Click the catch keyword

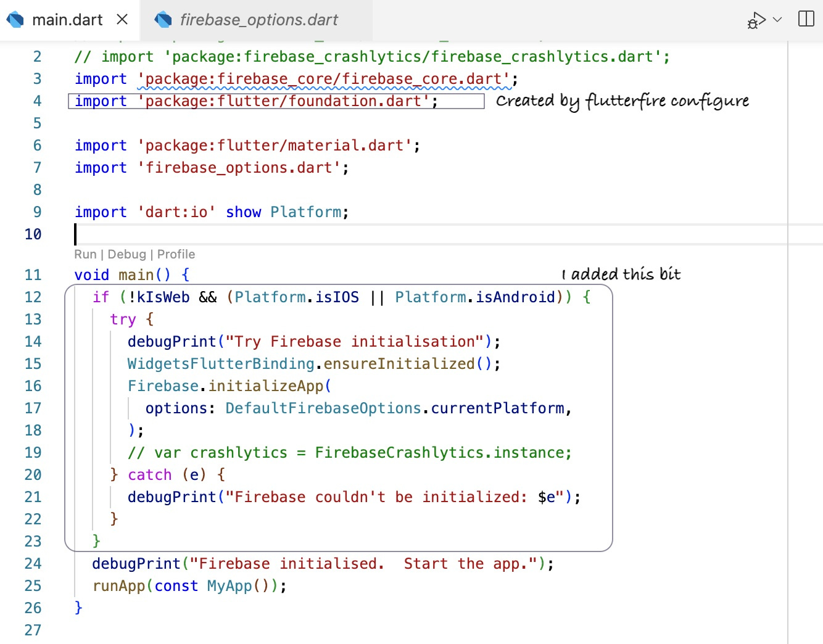(x=150, y=475)
